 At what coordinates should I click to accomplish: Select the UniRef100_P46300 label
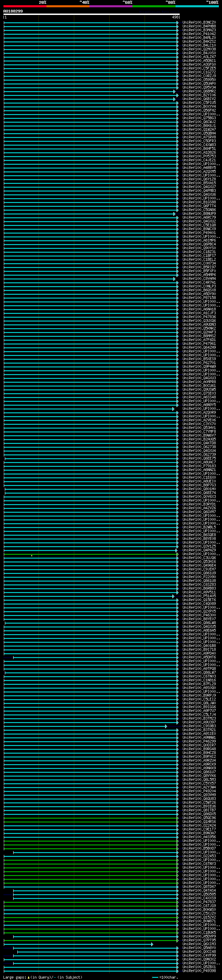(199, 615)
